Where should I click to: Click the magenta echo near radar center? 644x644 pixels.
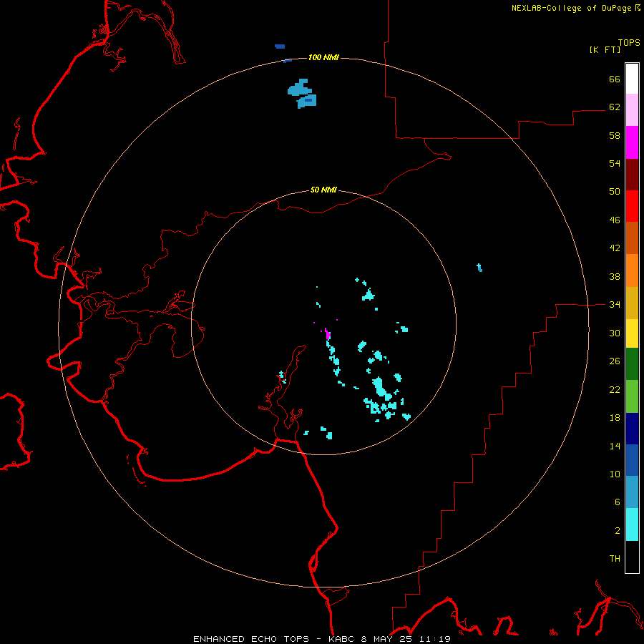point(328,333)
